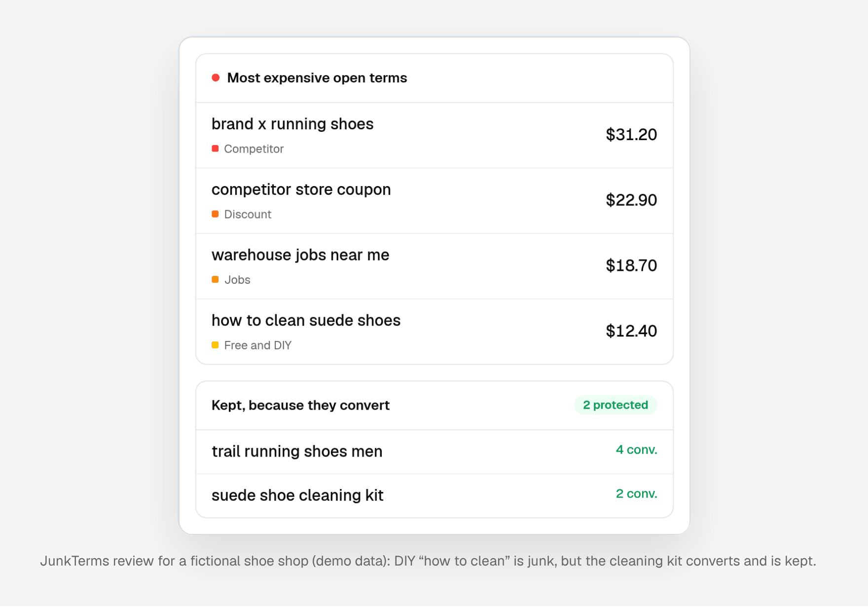Click the JunkTerms review caption text

coord(428,561)
